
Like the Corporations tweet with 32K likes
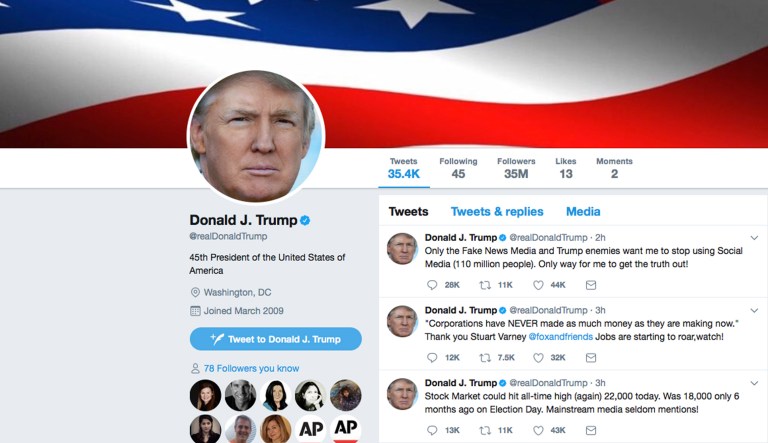coord(538,358)
